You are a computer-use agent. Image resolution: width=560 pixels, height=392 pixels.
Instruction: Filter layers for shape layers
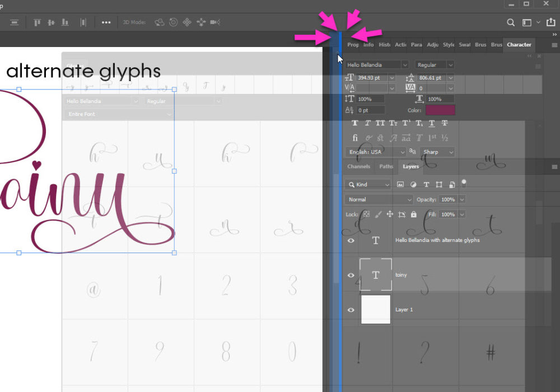tap(439, 185)
